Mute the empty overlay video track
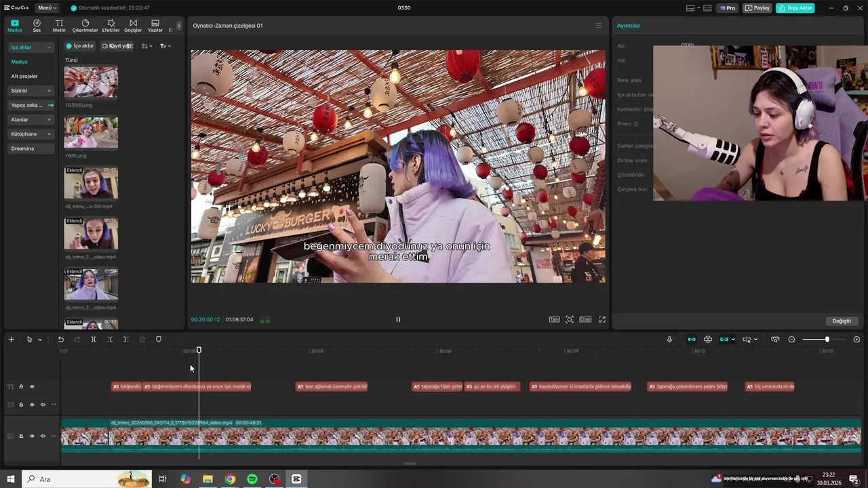Viewport: 868px width, 488px height. point(43,405)
